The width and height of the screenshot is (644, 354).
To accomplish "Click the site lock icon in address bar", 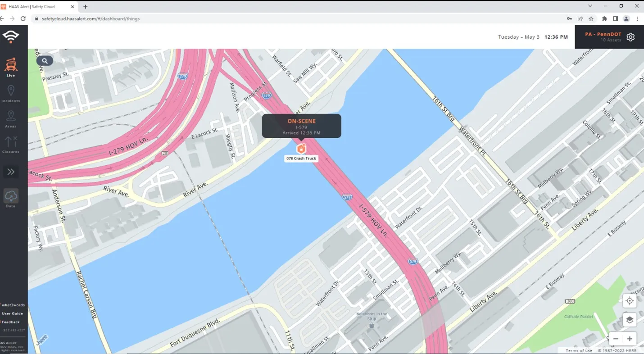I will coord(36,19).
